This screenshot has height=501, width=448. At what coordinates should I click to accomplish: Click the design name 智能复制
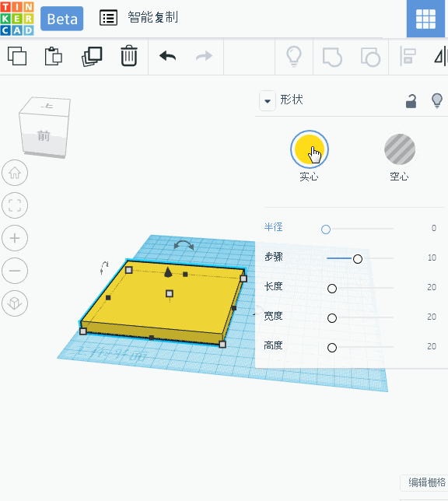tap(152, 17)
